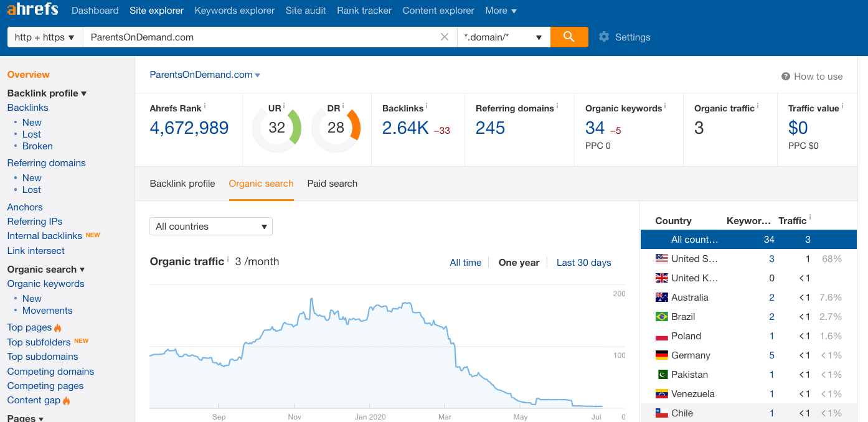This screenshot has height=422, width=868.
Task: Switch to the Paid search tab
Action: (333, 184)
